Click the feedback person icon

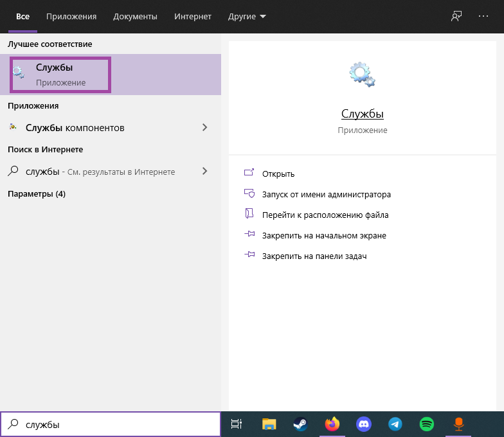[x=456, y=16]
